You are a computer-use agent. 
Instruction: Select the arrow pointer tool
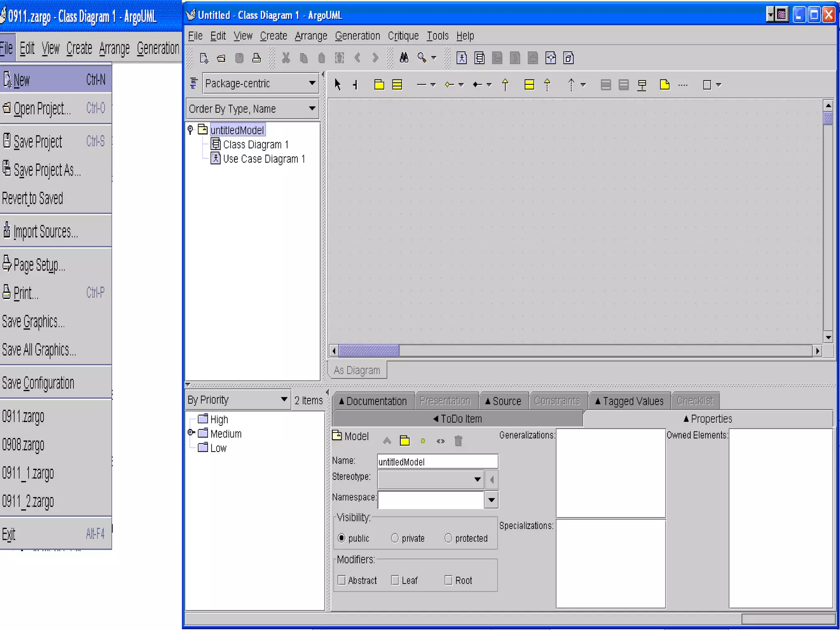point(337,84)
